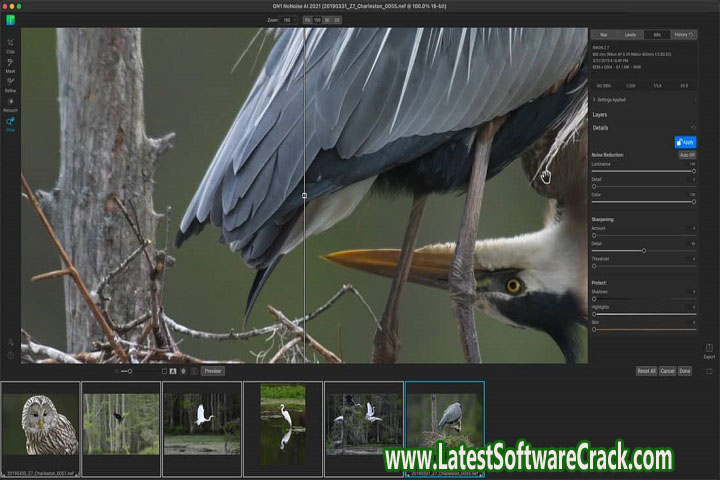Click the icon right of the A icon
Screen dimensions: 720x480
click(x=183, y=371)
